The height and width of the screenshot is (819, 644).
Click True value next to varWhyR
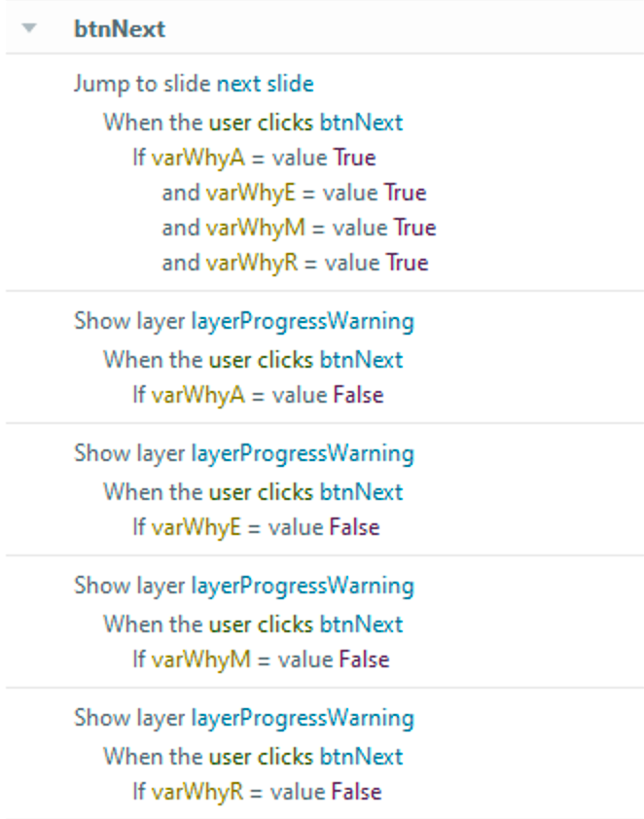407,263
